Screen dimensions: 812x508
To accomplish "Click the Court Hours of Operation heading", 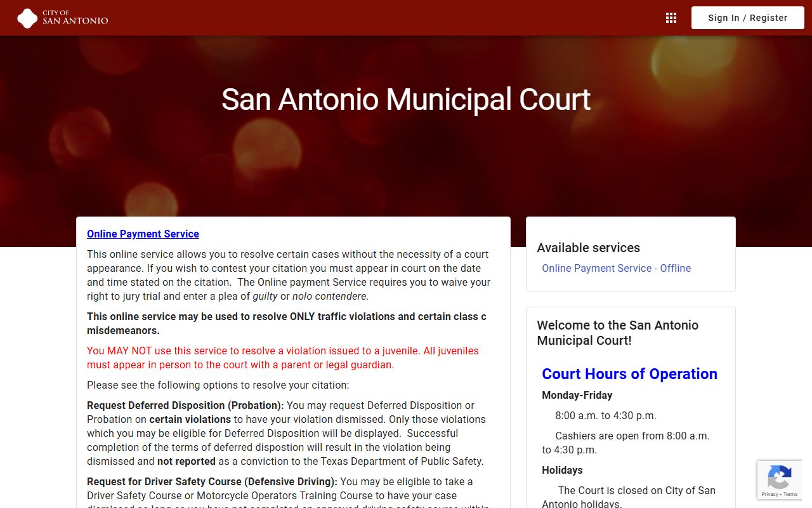I will point(629,373).
